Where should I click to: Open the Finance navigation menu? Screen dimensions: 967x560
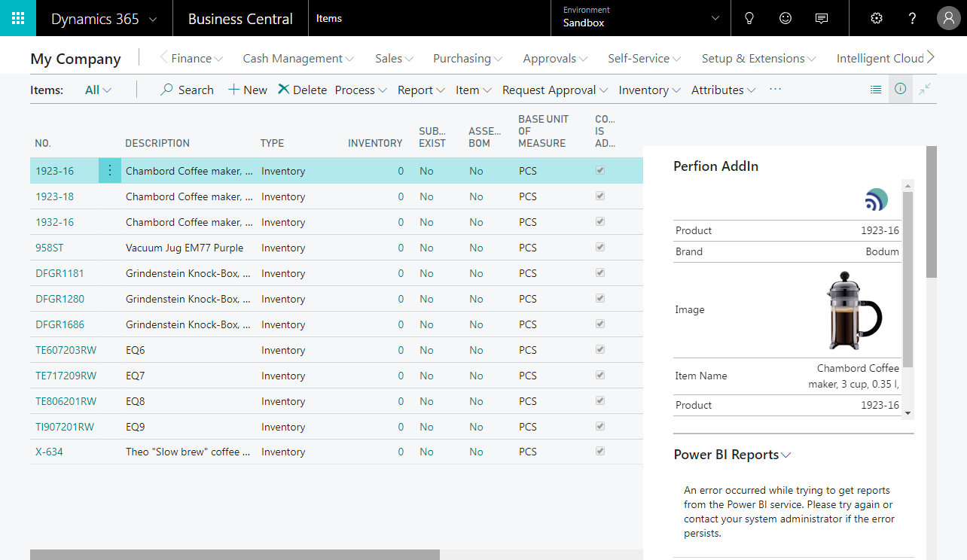(x=197, y=58)
